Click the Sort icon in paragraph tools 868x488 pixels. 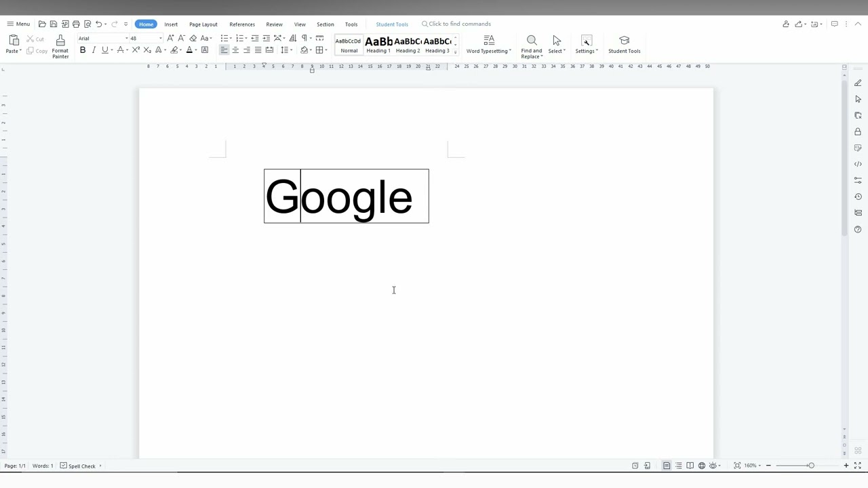(x=293, y=38)
